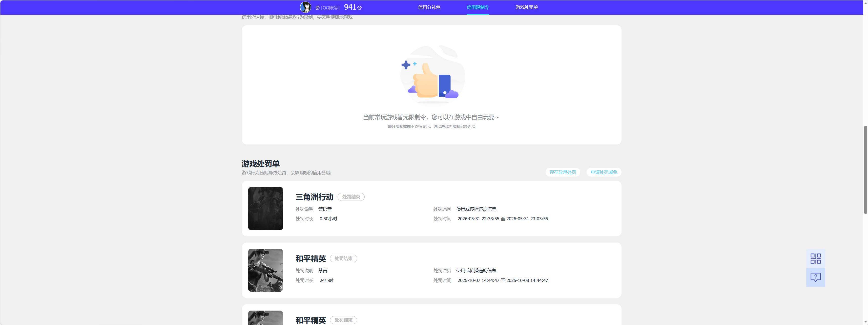Click the 申请处罚减免 button
This screenshot has height=325, width=868.
604,172
